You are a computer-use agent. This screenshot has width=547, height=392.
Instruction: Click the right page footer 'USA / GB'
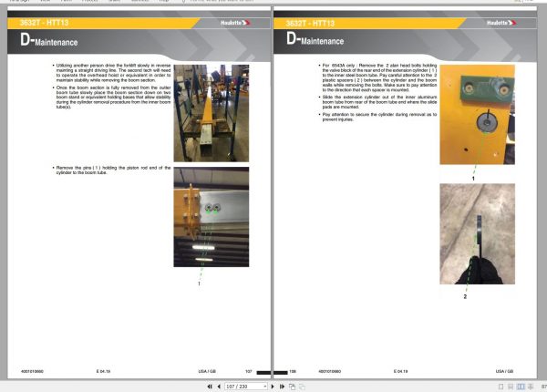click(504, 371)
